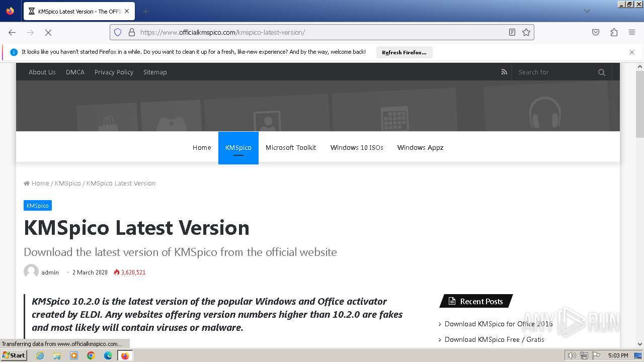Screen dimensions: 644x362
Task: Open admin author profile link
Action: point(50,272)
